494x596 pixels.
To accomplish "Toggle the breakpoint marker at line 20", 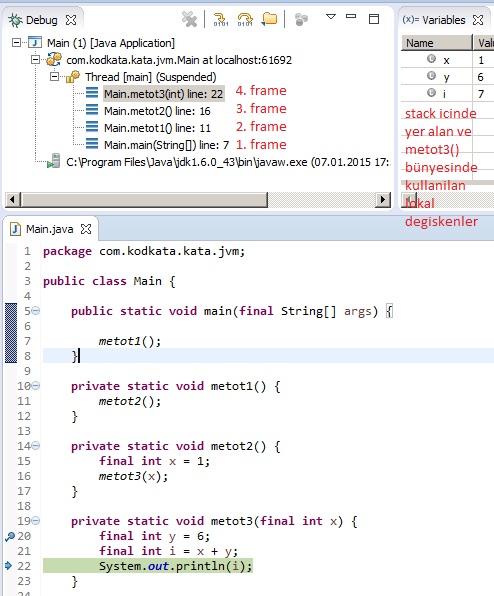I will click(10, 536).
